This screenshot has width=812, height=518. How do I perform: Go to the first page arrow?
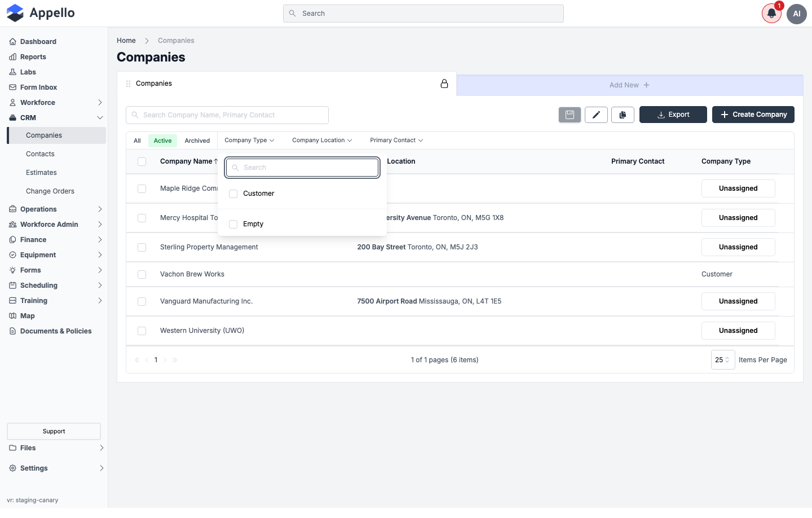tap(137, 360)
